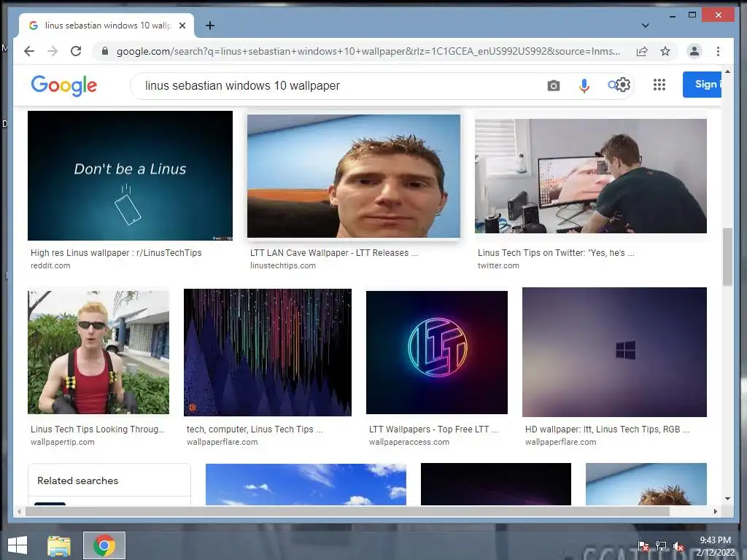Select the linus sebastian windows 10 tab
This screenshot has height=560, width=747.
tap(107, 26)
